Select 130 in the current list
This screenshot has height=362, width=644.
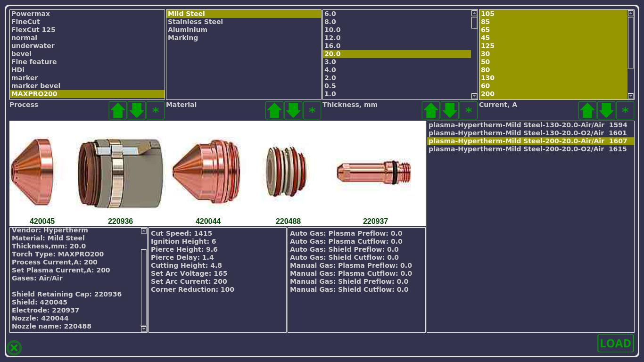point(487,78)
